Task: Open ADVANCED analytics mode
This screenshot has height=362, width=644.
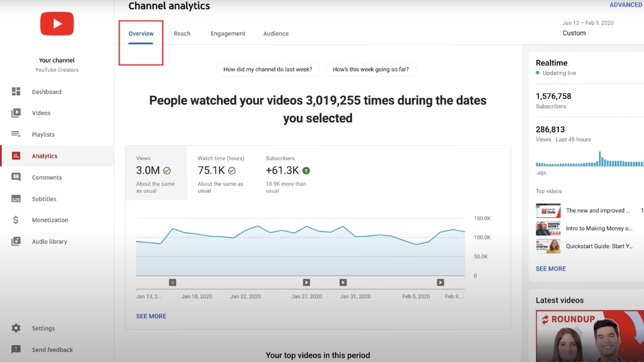Action: (625, 4)
